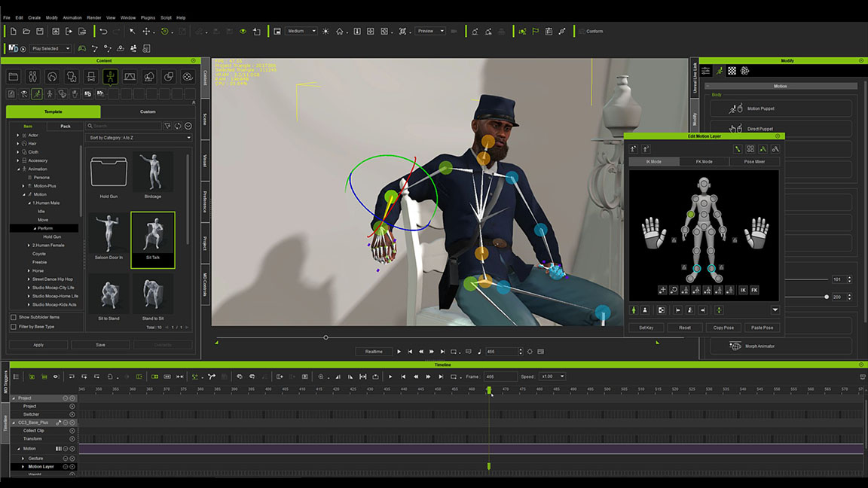Open the timeline Speed x1.00 dropdown
This screenshot has height=488, width=868.
[x=552, y=377]
